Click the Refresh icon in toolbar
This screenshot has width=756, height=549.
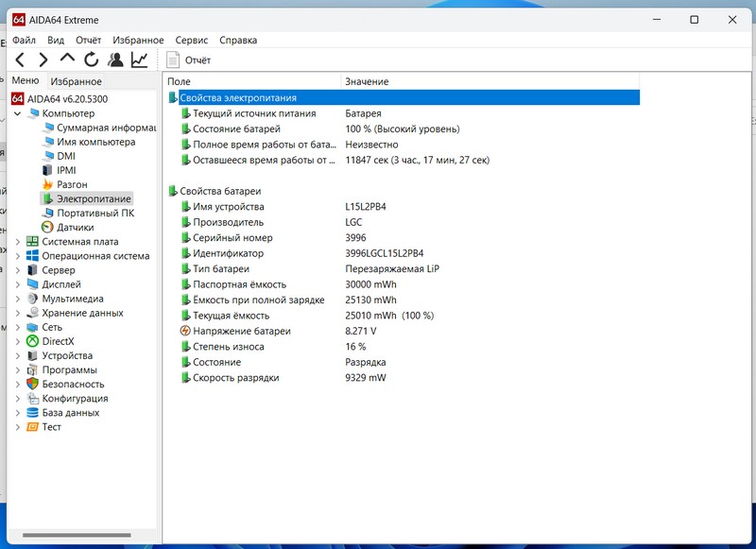pyautogui.click(x=91, y=60)
